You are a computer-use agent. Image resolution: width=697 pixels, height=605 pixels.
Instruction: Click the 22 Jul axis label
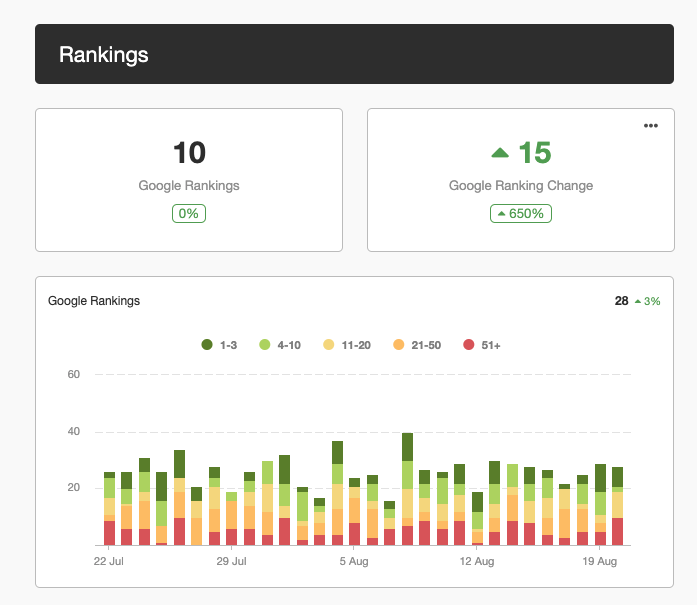pos(108,561)
